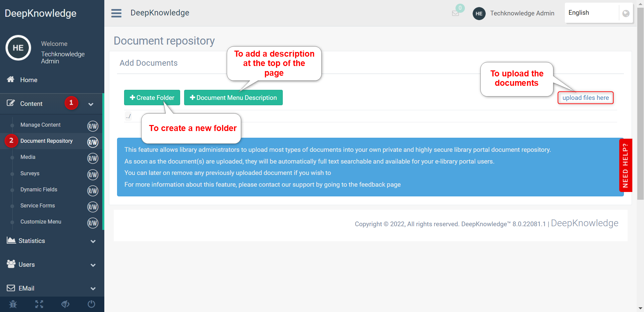This screenshot has height=312, width=644.
Task: Click the power logout icon
Action: (x=91, y=304)
